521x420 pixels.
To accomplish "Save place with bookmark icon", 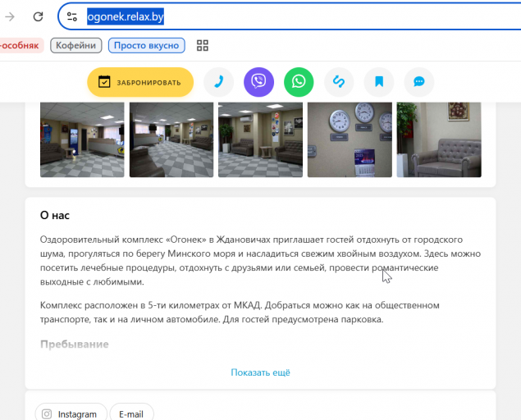I will (379, 82).
